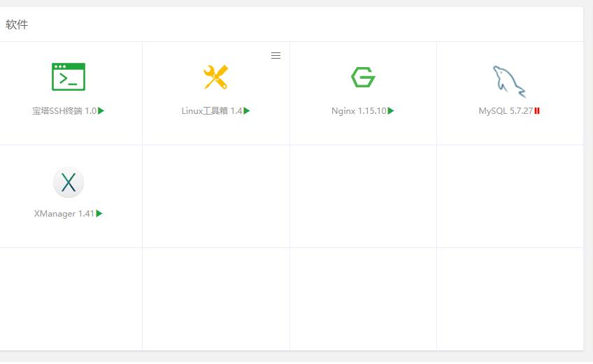Click the MySQL dolphin icon
593x364 pixels.
509,81
